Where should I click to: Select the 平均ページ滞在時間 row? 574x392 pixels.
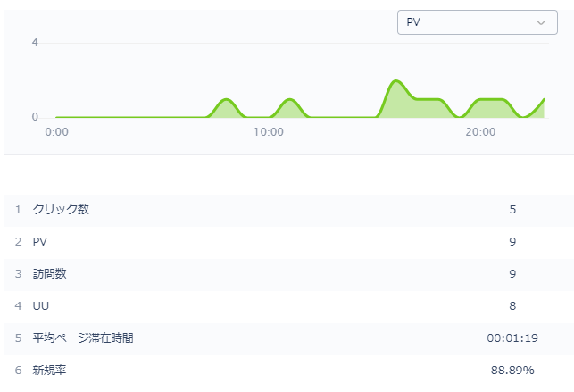pyautogui.click(x=287, y=338)
